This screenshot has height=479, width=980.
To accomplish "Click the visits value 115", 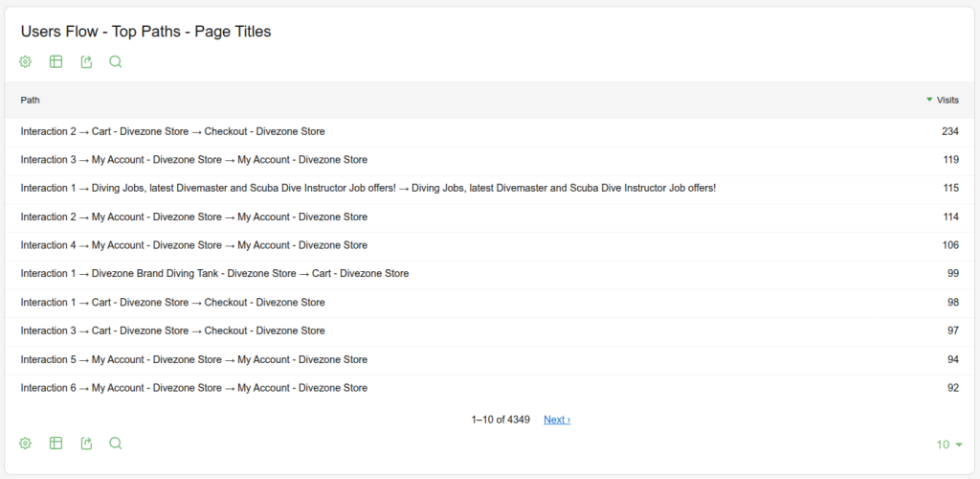I will [x=950, y=188].
